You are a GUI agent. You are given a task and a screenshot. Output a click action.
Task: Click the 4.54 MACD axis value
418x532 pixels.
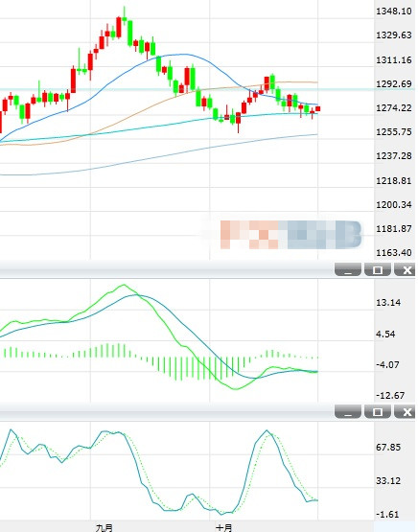[385, 335]
